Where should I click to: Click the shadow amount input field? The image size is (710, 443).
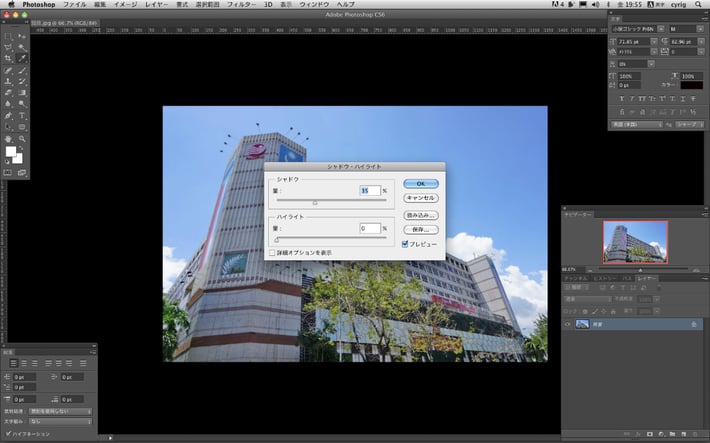tap(368, 189)
